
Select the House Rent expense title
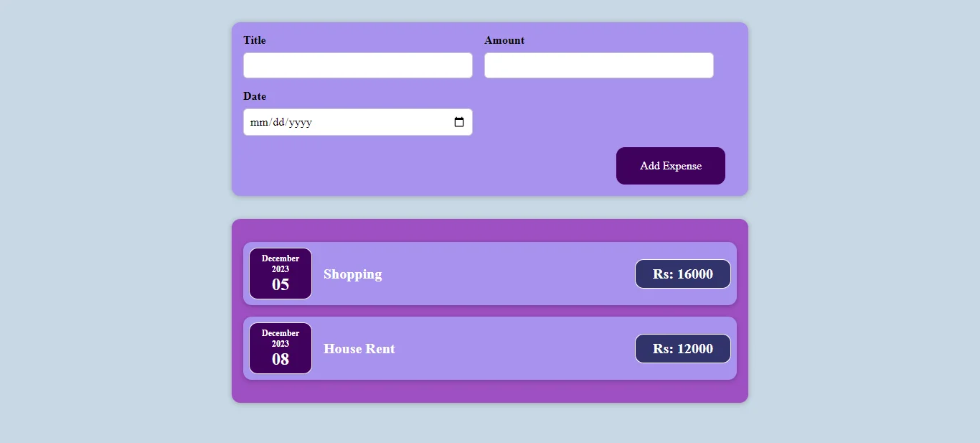coord(359,349)
